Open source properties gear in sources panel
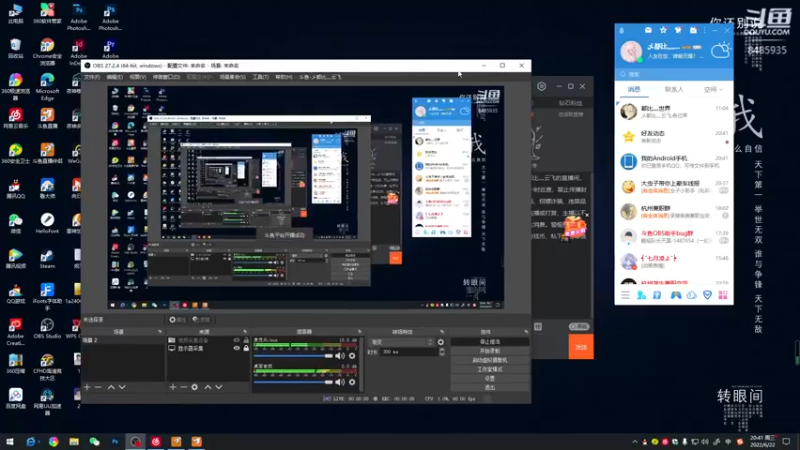The image size is (800, 450). [x=194, y=387]
